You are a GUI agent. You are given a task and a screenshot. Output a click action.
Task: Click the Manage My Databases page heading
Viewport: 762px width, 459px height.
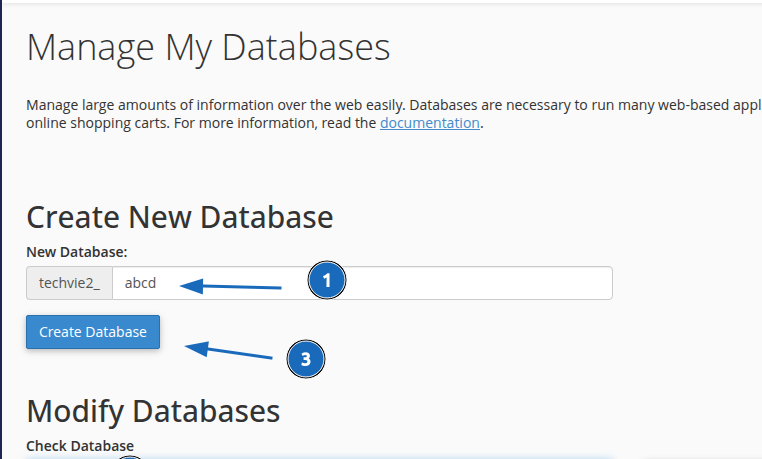[208, 48]
